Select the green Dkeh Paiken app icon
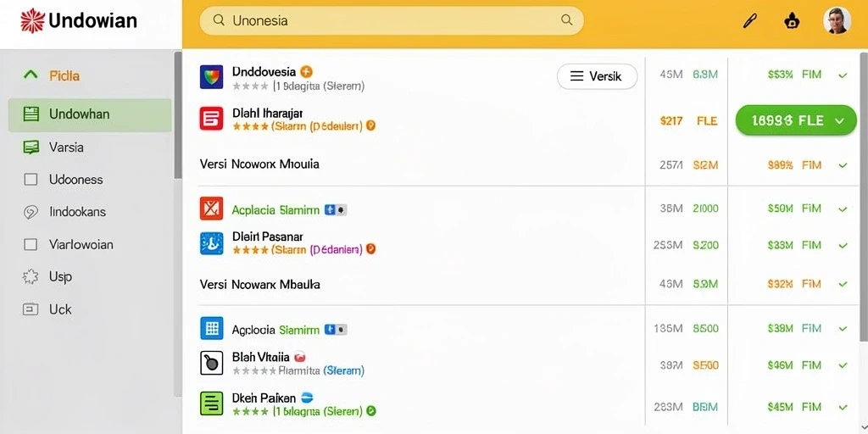 (x=211, y=403)
